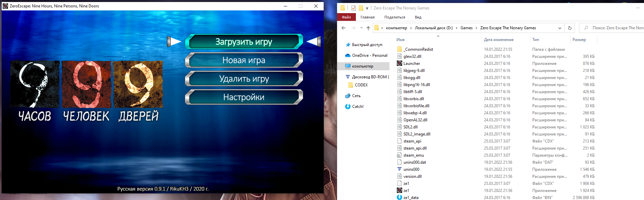Viewport: 644px width, 200px height.
Task: Select the ze1_data BIN file icon
Action: coord(399,198)
